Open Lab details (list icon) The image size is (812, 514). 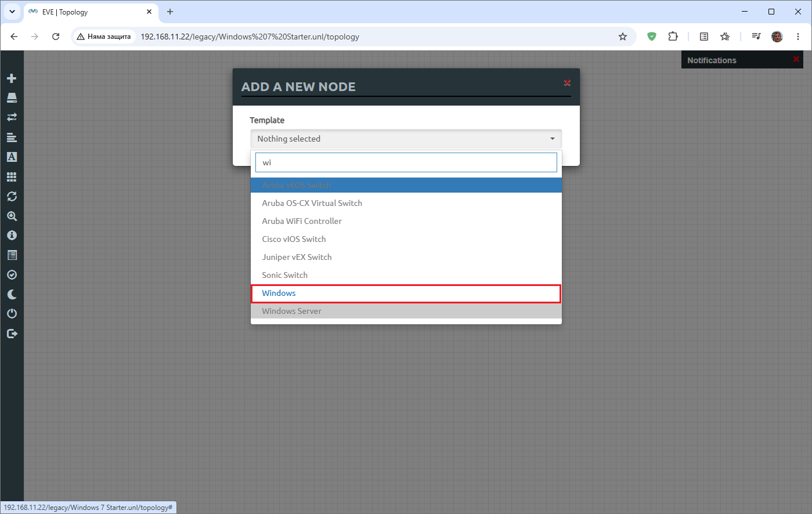point(12,255)
